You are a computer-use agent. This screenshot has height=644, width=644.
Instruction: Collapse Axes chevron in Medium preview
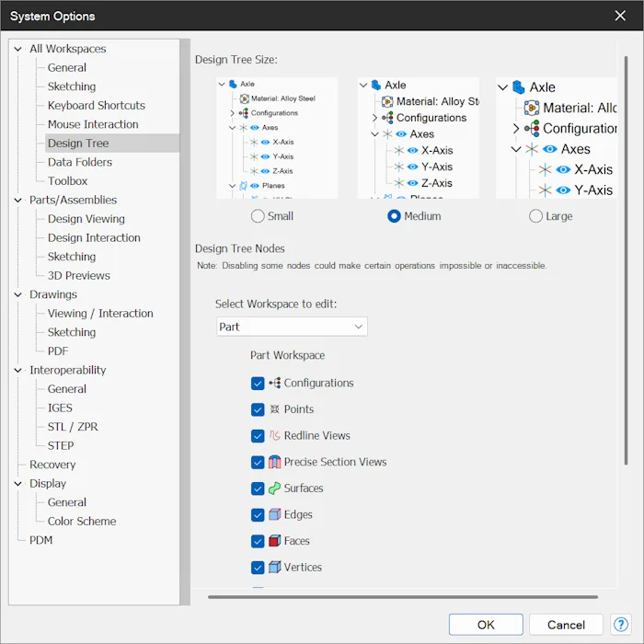click(374, 134)
